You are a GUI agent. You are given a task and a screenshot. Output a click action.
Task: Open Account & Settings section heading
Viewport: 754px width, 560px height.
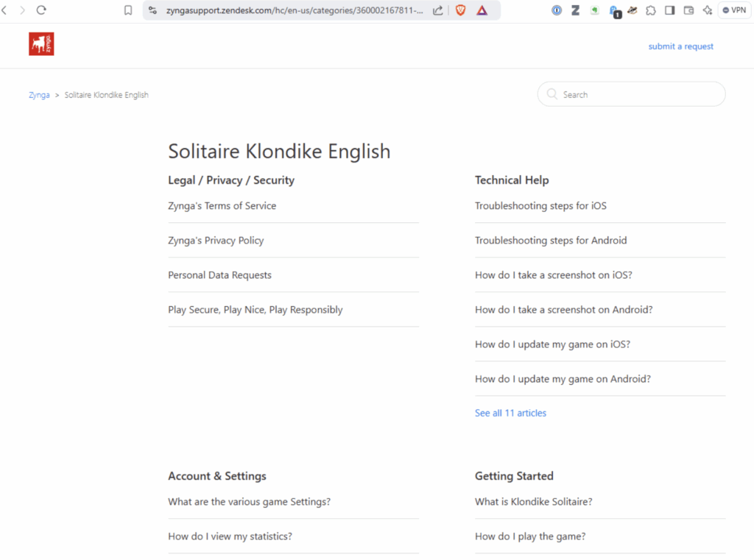point(217,476)
